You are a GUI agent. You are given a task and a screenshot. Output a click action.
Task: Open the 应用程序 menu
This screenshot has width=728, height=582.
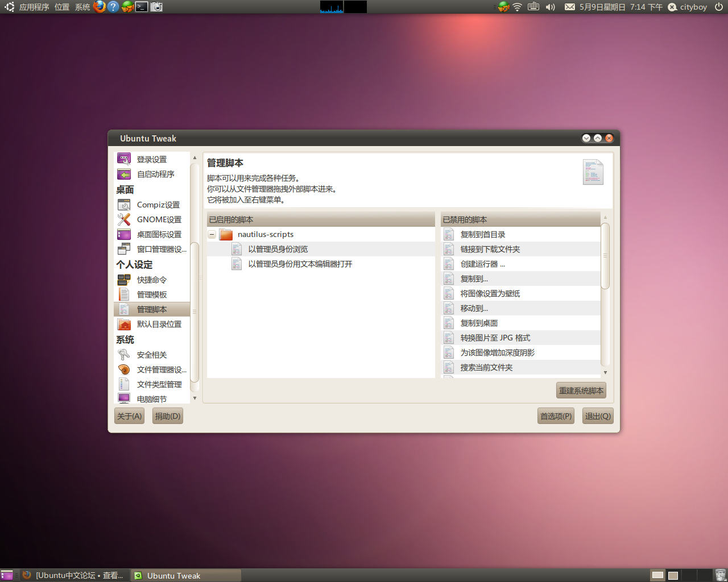coord(34,7)
